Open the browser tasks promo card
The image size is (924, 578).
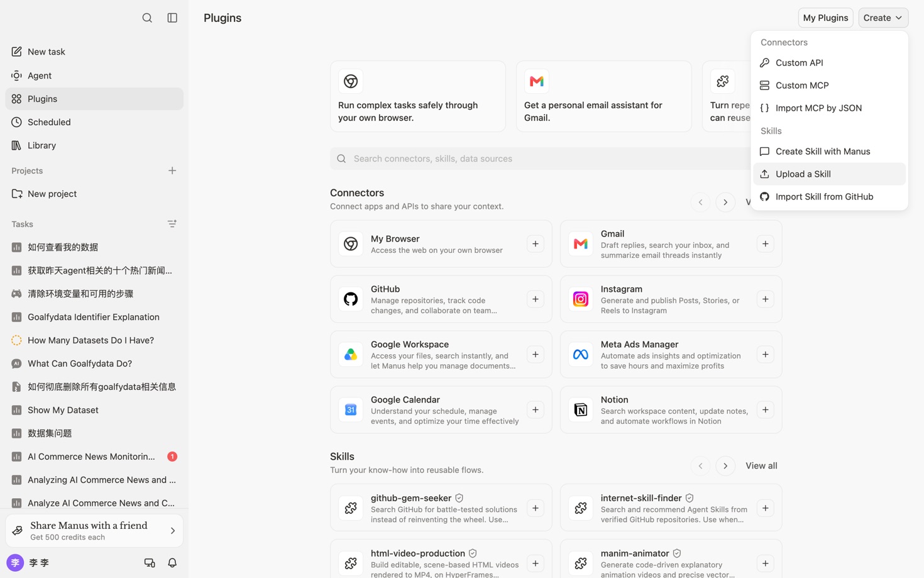point(418,96)
